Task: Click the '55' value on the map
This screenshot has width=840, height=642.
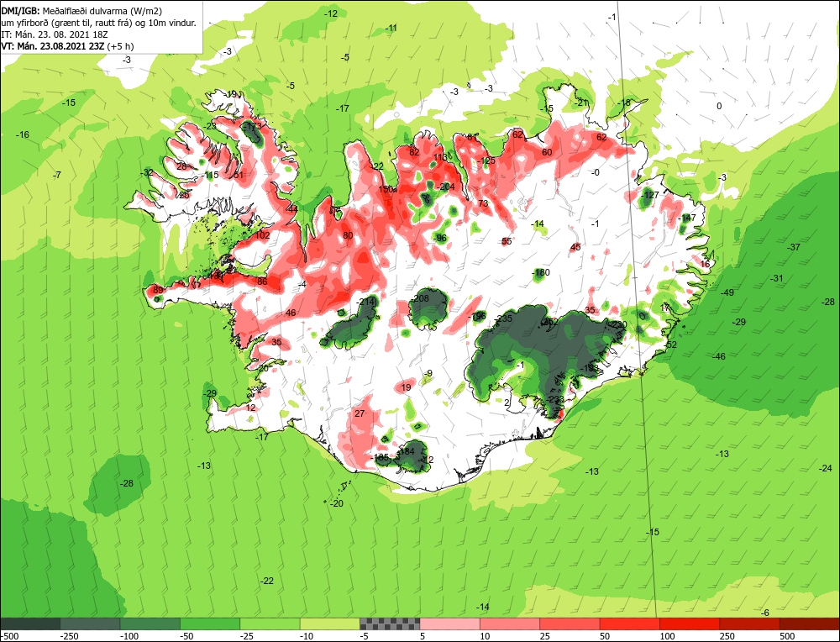Action: tap(507, 241)
